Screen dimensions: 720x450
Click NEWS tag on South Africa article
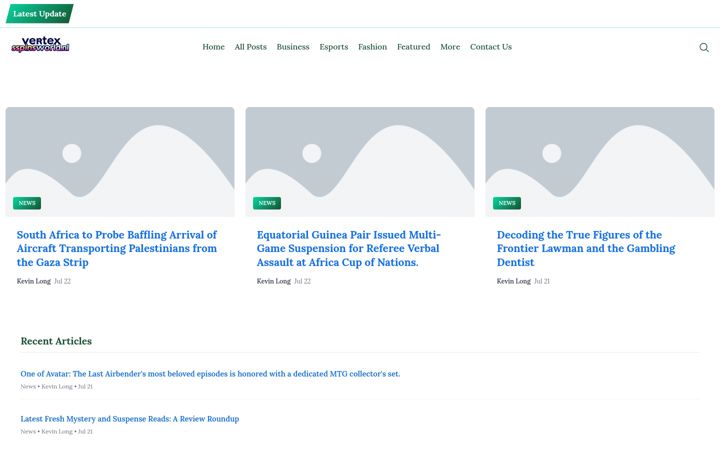click(x=27, y=203)
